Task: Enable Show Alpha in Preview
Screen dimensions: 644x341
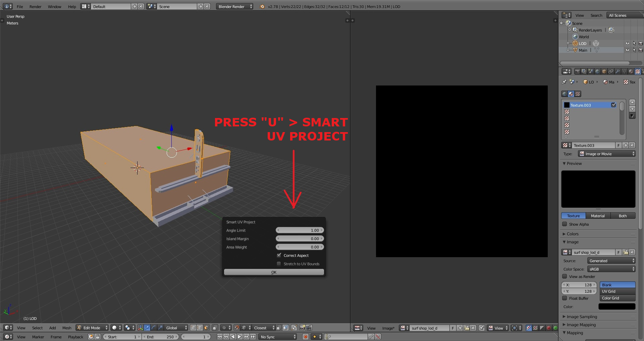Action: point(565,224)
